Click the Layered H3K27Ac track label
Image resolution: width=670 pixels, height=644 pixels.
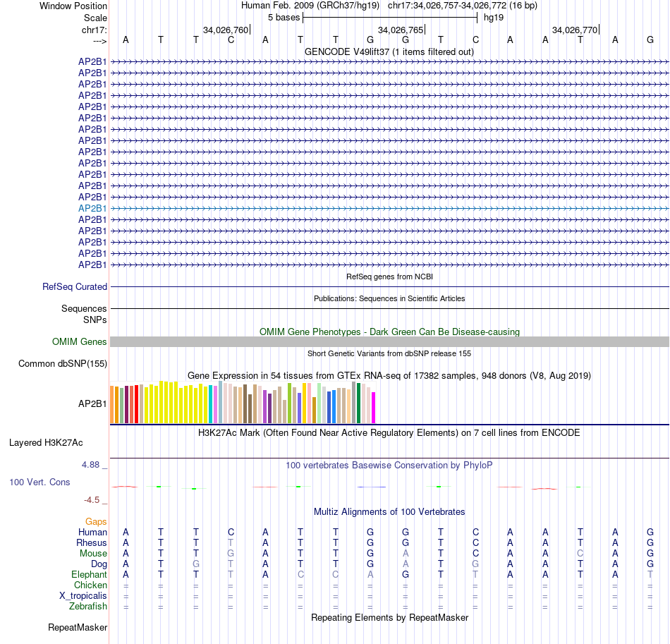click(x=46, y=443)
